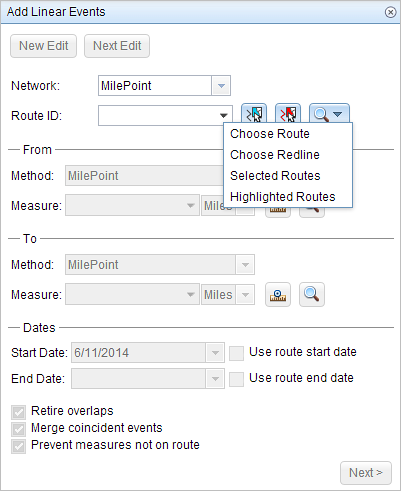401x491 pixels.
Task: Open the Start Date calendar dropdown
Action: point(215,353)
